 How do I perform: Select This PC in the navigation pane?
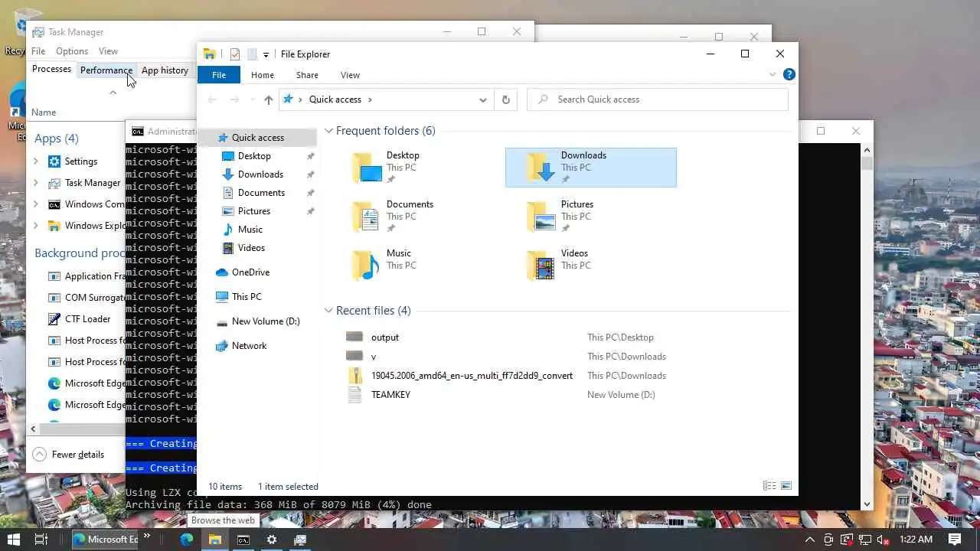247,297
